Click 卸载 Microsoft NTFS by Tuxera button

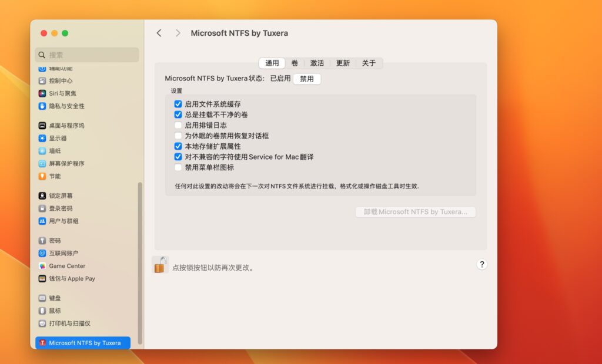(415, 212)
